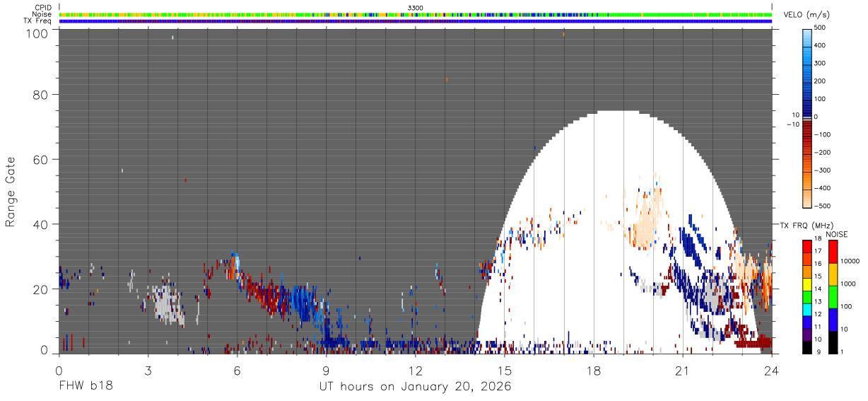Click the noise scale value 100
Screen dimensions: 868x401
pos(847,307)
